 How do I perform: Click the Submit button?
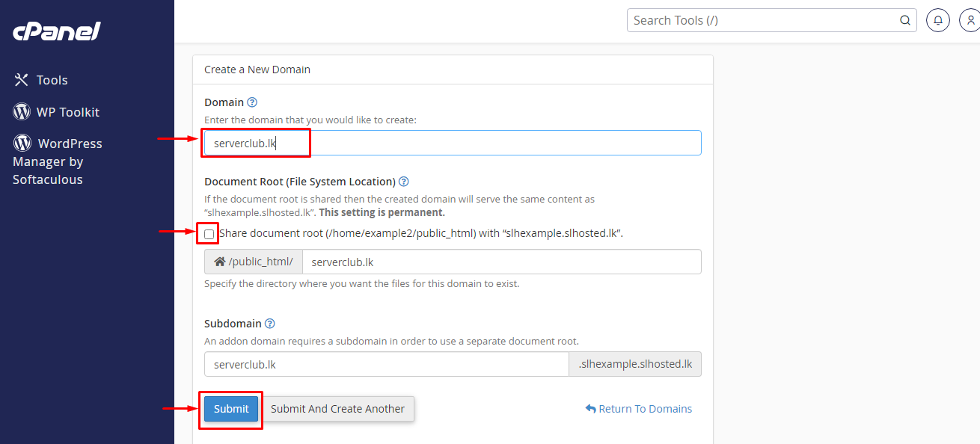(x=230, y=409)
